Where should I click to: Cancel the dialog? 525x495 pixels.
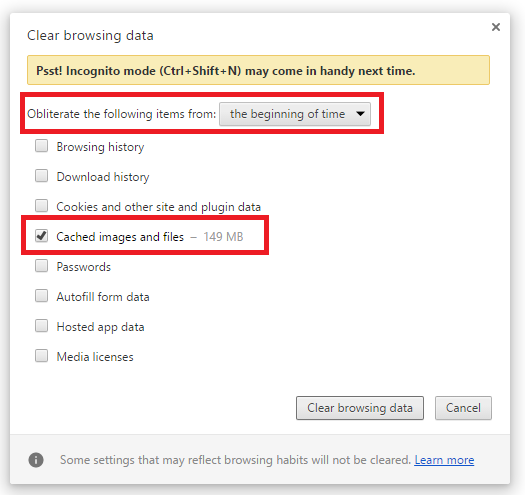click(463, 408)
